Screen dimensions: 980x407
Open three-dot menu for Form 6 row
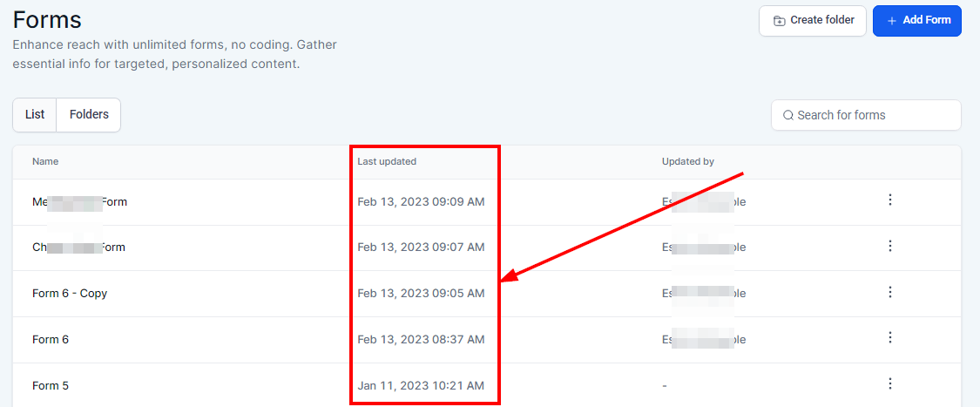[x=889, y=337]
